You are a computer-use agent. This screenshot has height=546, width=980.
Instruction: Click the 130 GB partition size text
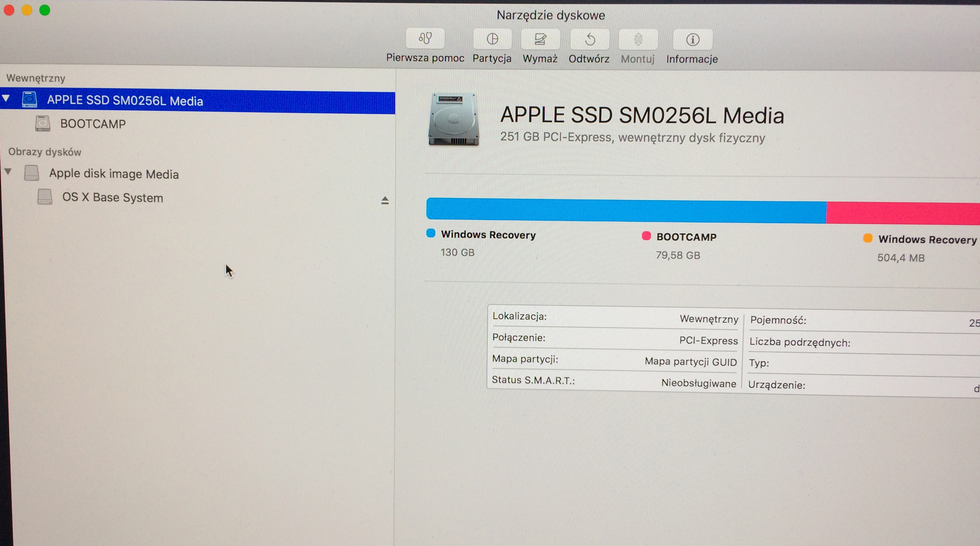tap(458, 252)
